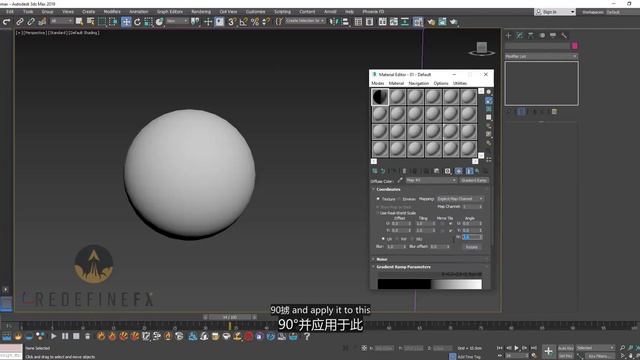Click the Bind to Space Warp icon

pyautogui.click(x=42, y=22)
